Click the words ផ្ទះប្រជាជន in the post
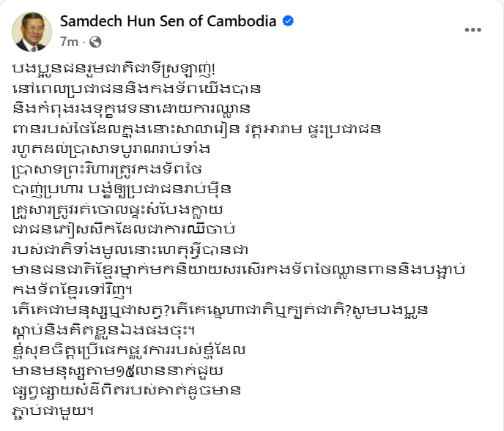 pyautogui.click(x=344, y=129)
